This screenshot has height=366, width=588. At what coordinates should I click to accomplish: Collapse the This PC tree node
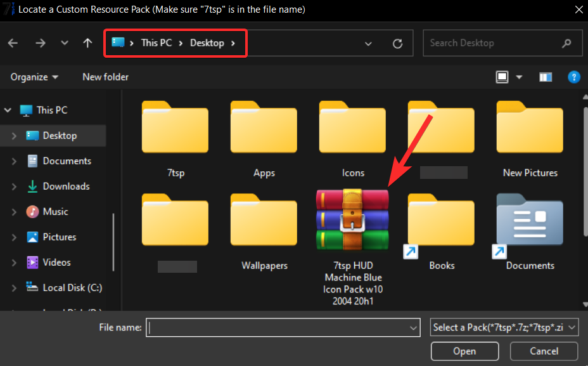(8, 110)
